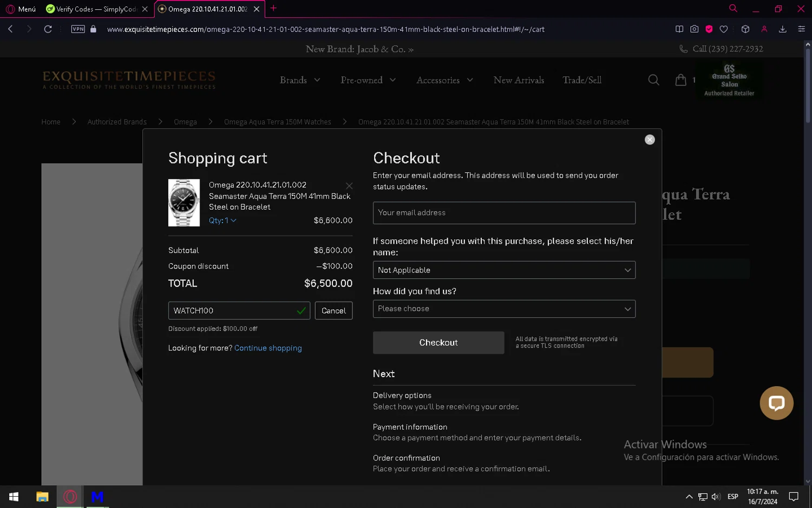Open the ad blocker shield icon
Image resolution: width=812 pixels, height=508 pixels.
[709, 29]
